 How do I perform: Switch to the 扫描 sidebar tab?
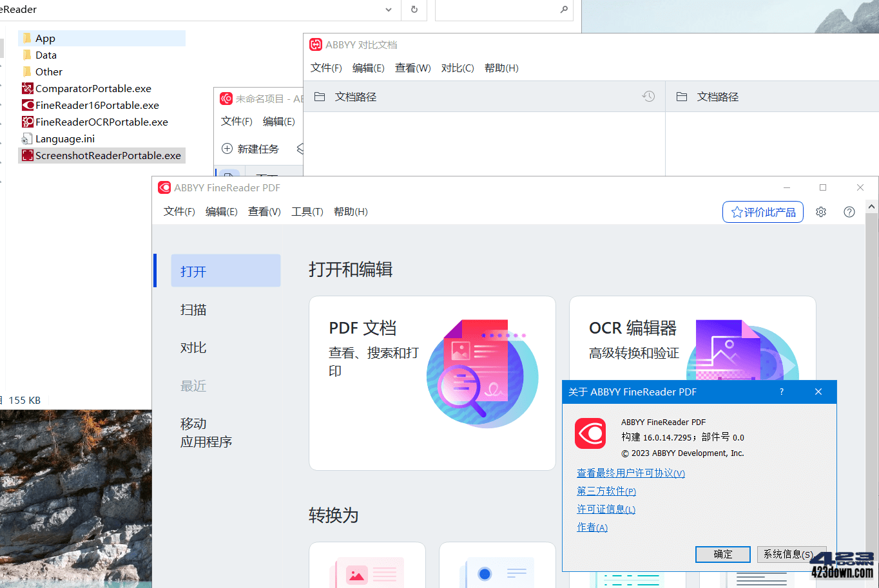tap(193, 309)
